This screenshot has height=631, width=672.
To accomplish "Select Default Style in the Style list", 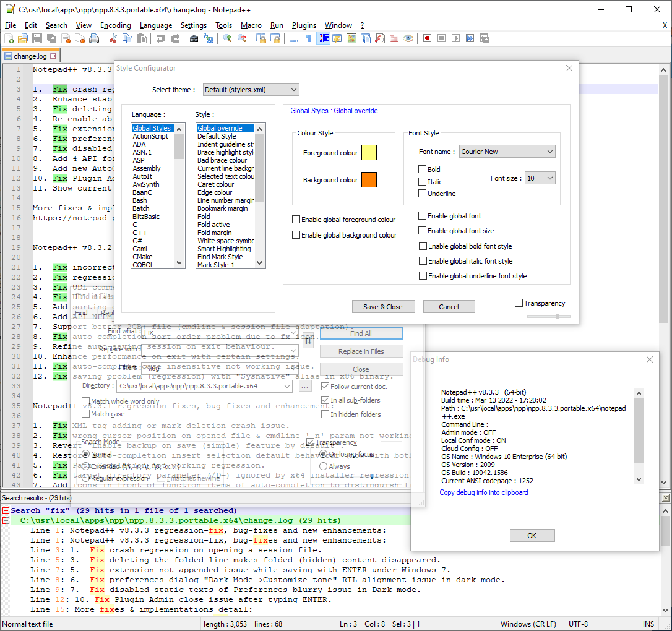I will [x=217, y=136].
